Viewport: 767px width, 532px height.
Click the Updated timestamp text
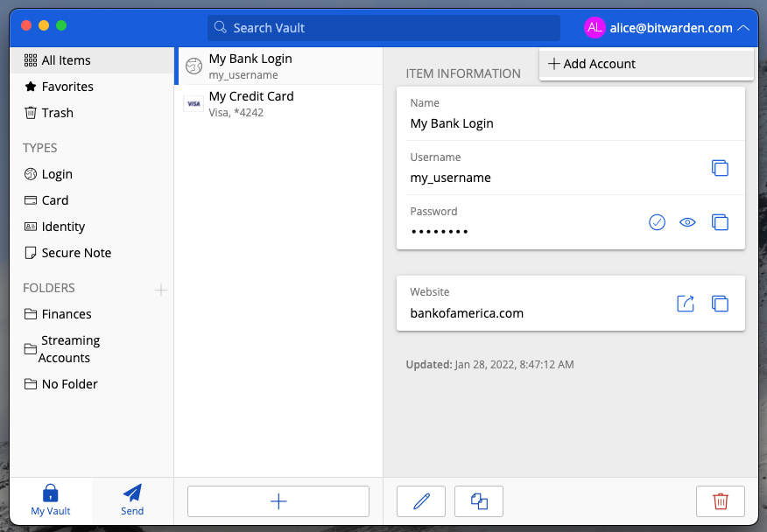tap(489, 365)
